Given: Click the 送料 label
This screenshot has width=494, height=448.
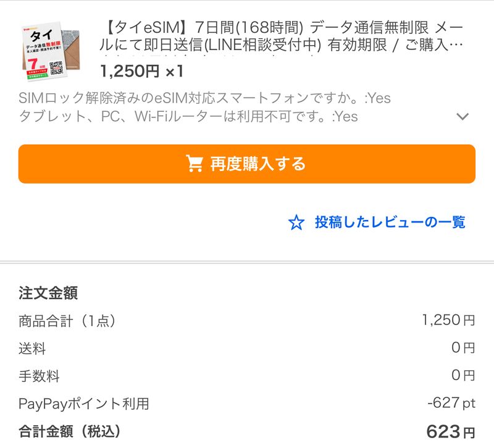Looking at the screenshot, I should (32, 349).
